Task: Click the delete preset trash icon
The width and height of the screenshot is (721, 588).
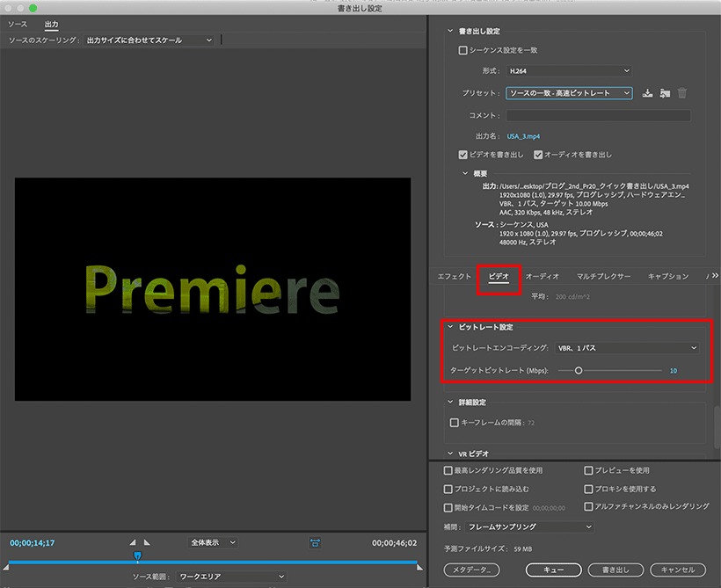Action: point(682,93)
